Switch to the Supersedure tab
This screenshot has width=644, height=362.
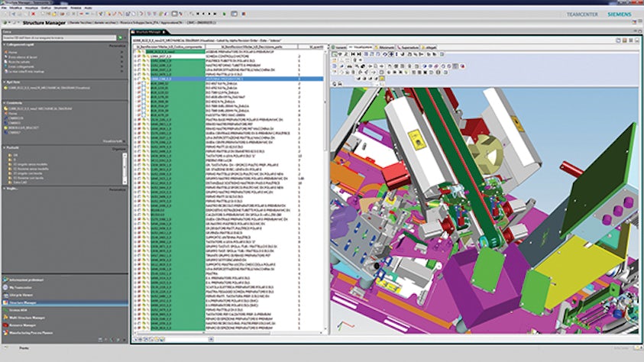coord(408,47)
